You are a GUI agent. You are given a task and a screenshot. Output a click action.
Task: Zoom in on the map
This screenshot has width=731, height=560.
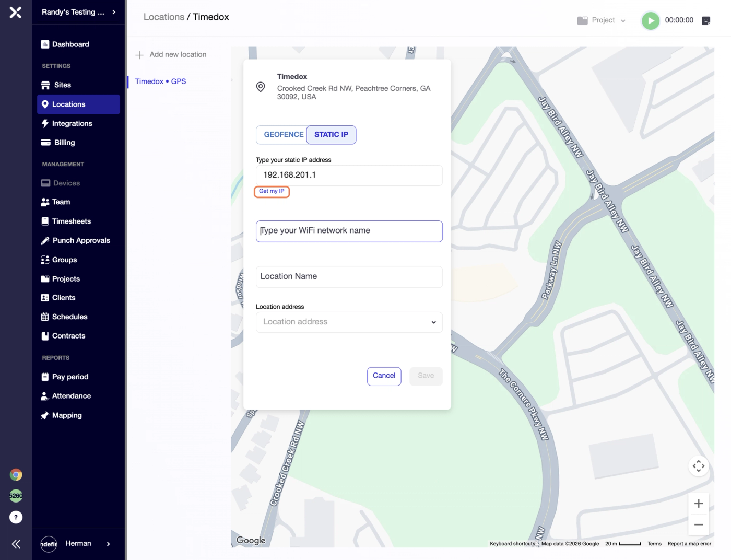[x=699, y=504]
